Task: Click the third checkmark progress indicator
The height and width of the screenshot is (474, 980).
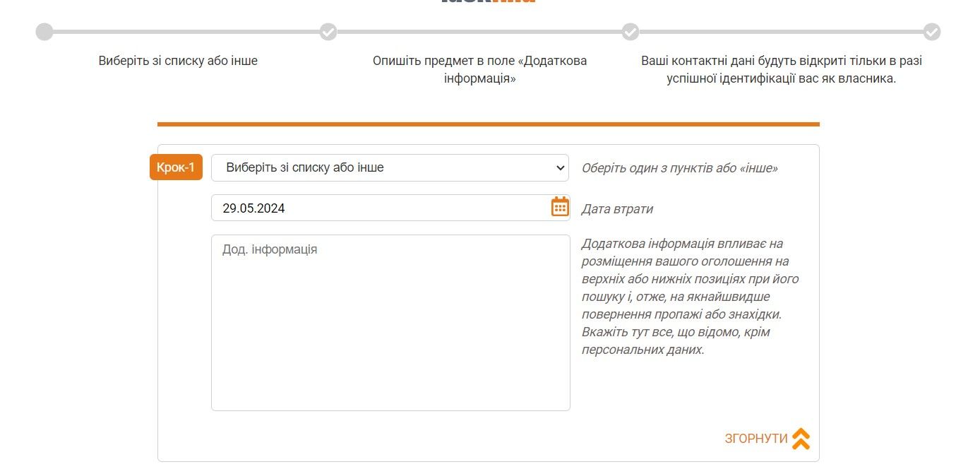Action: click(x=631, y=32)
